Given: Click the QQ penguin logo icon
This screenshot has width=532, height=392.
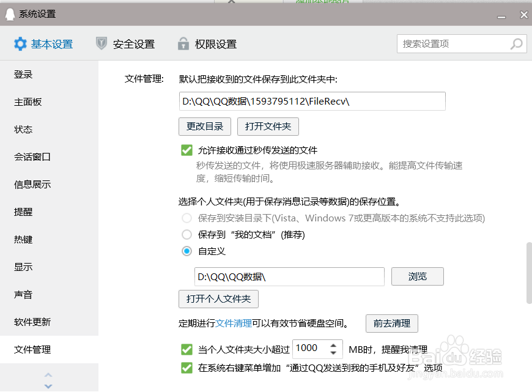Looking at the screenshot, I should click(10, 14).
